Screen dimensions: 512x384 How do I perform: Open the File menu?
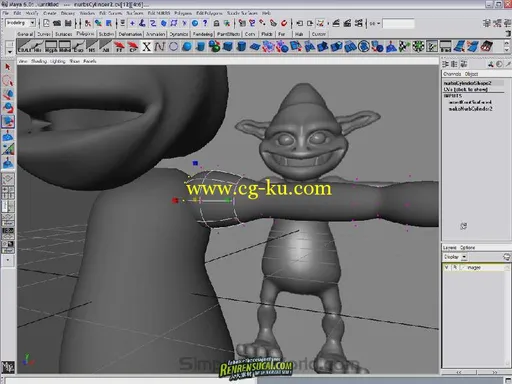tap(6, 13)
